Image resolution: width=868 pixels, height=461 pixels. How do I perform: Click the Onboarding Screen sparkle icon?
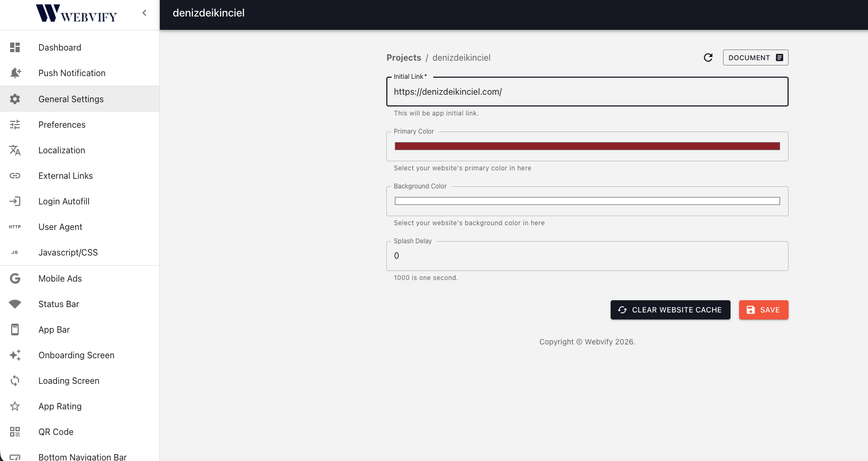[15, 355]
